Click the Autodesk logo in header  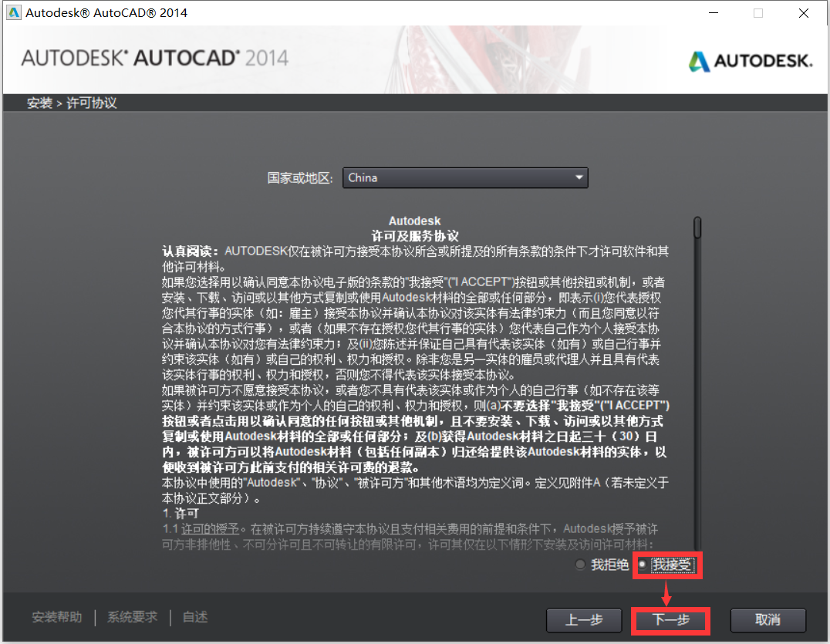point(751,61)
